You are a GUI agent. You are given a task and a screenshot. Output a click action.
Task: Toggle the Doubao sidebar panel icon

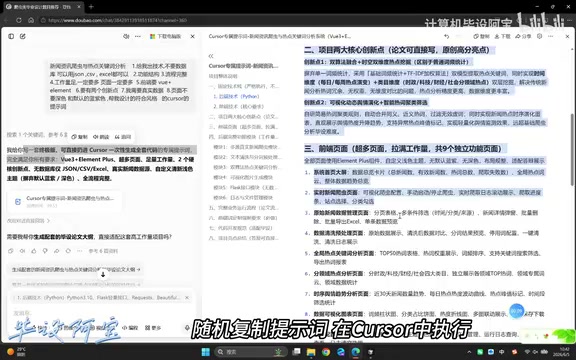(x=11, y=36)
